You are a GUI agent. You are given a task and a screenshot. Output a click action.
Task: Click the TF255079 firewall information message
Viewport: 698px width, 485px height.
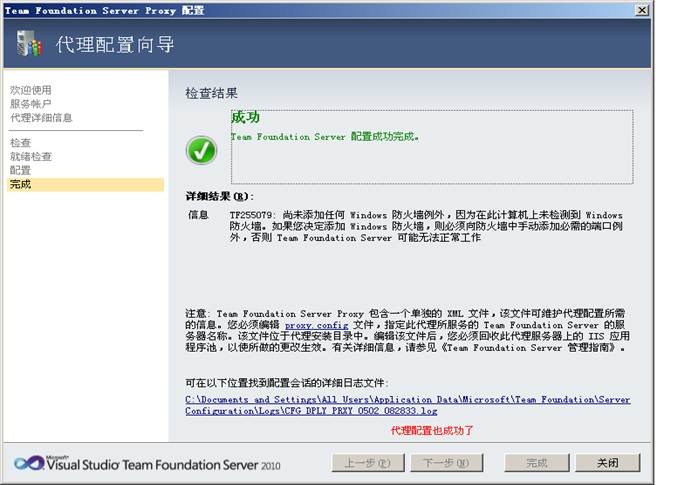[426, 226]
